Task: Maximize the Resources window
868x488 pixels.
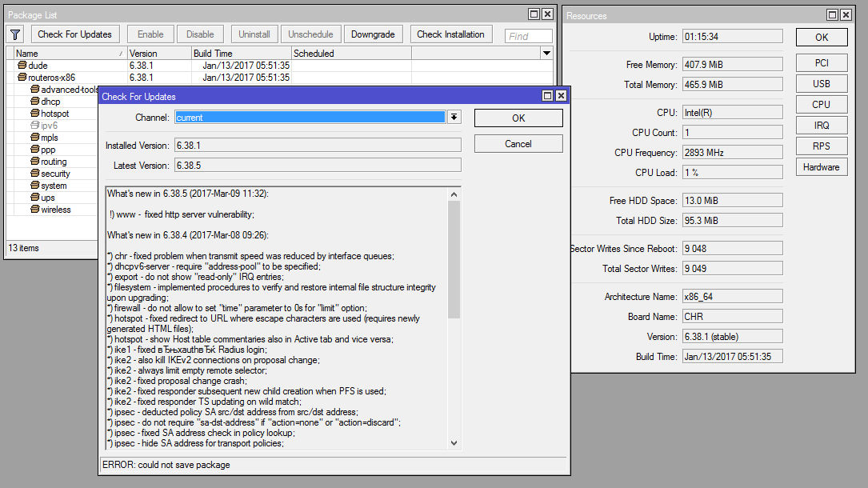Action: click(832, 15)
